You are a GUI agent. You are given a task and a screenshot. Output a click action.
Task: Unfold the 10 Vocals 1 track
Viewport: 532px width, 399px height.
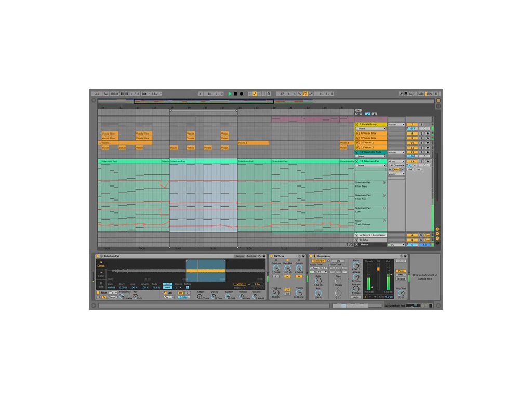358,143
